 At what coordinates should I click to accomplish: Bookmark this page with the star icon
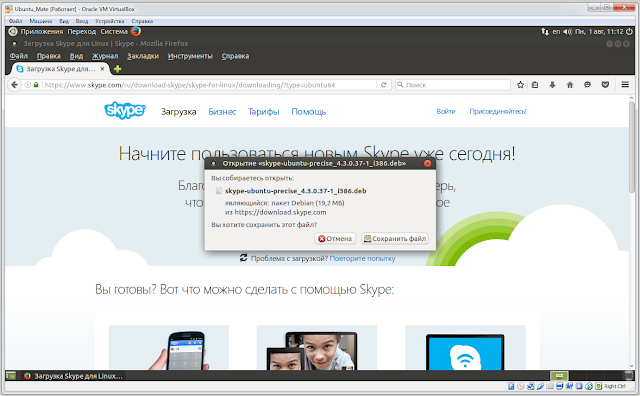tap(520, 85)
